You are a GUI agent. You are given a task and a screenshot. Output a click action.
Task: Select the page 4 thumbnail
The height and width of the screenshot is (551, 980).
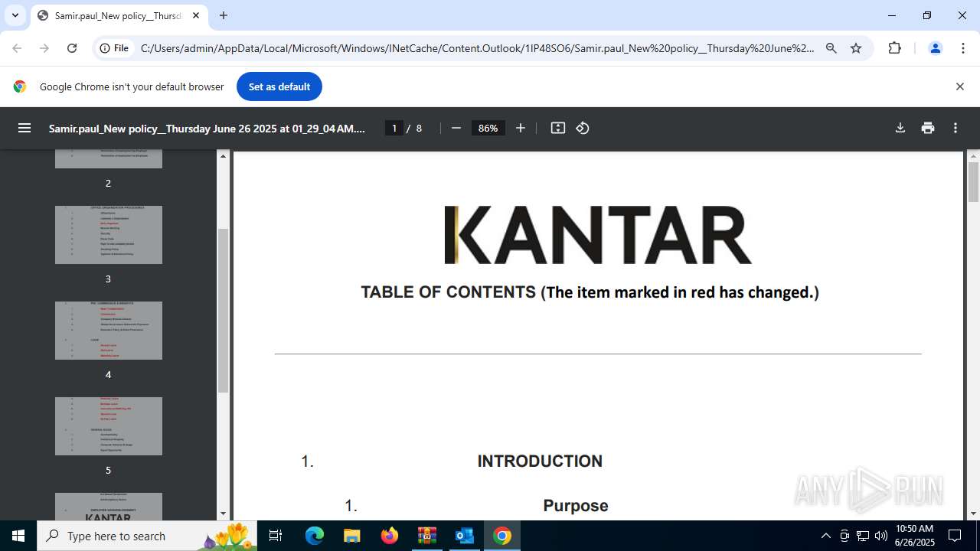pos(109,331)
